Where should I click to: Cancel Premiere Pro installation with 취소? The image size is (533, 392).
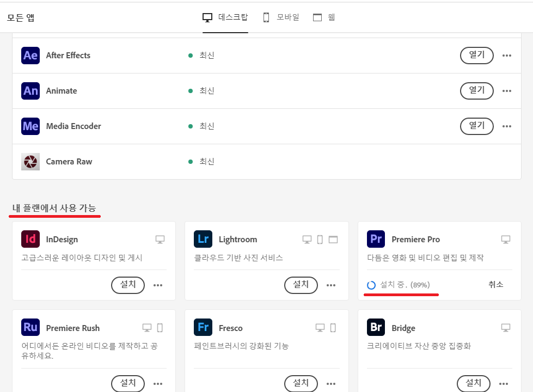pos(495,285)
